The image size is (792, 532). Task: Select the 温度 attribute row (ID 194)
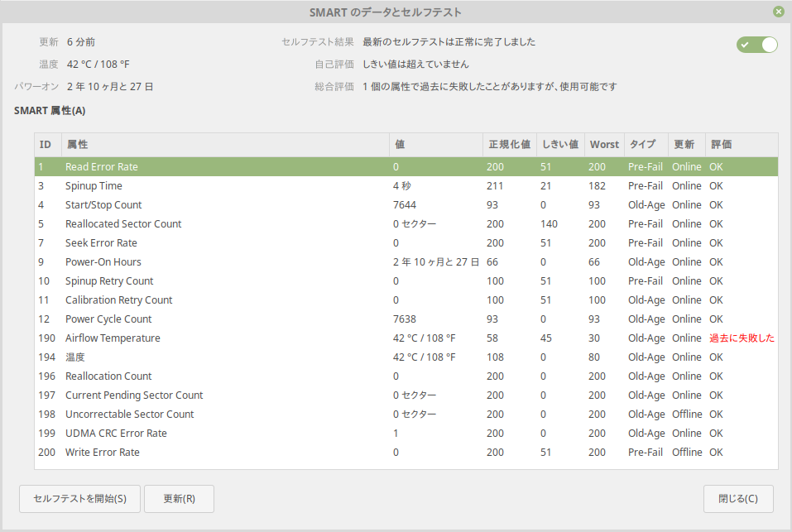[406, 357]
